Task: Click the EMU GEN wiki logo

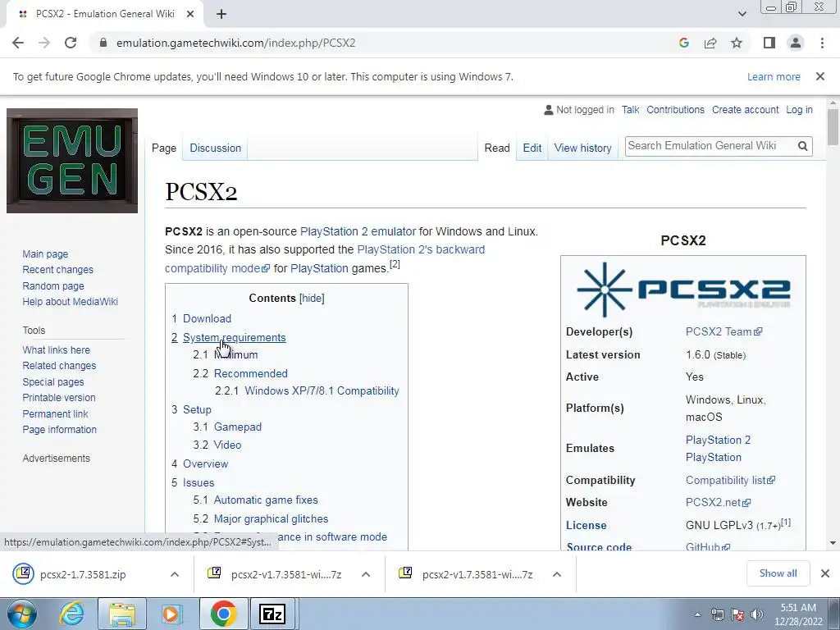Action: point(72,161)
